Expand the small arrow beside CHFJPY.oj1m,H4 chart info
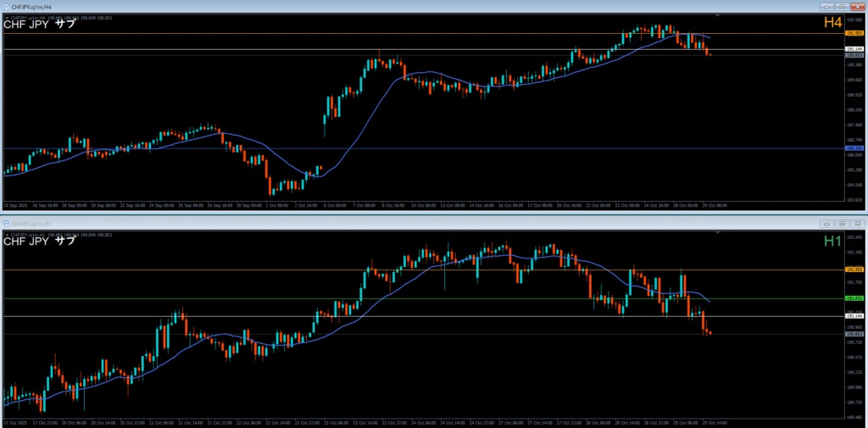The width and height of the screenshot is (868, 428). (7, 16)
